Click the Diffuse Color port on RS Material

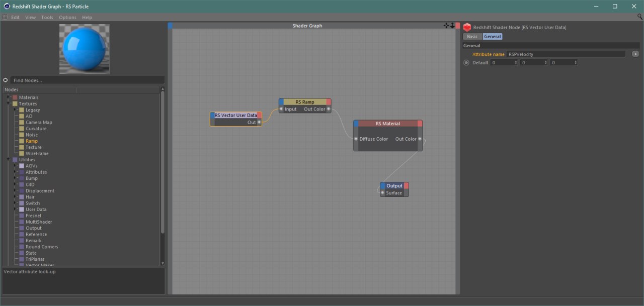pos(356,139)
